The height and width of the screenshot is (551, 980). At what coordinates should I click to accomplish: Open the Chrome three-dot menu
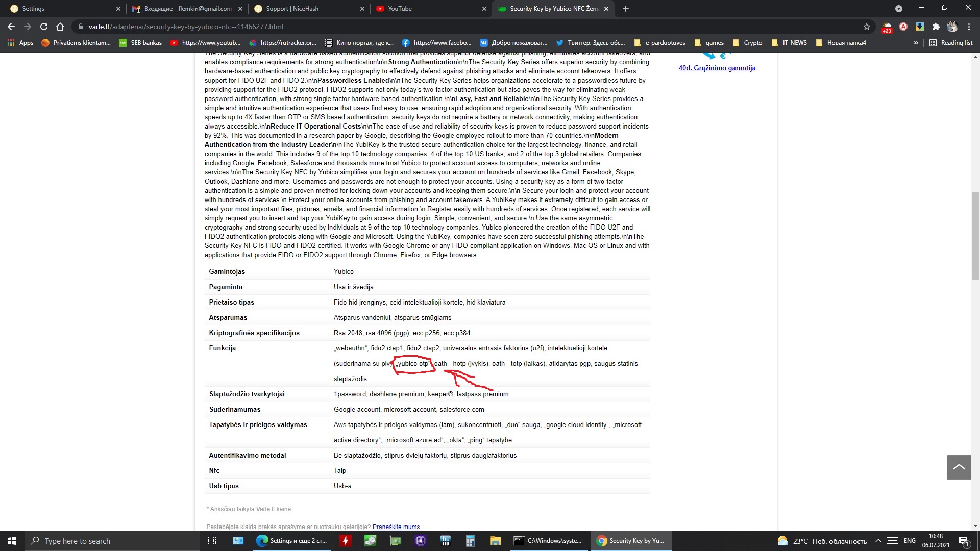coord(969,27)
